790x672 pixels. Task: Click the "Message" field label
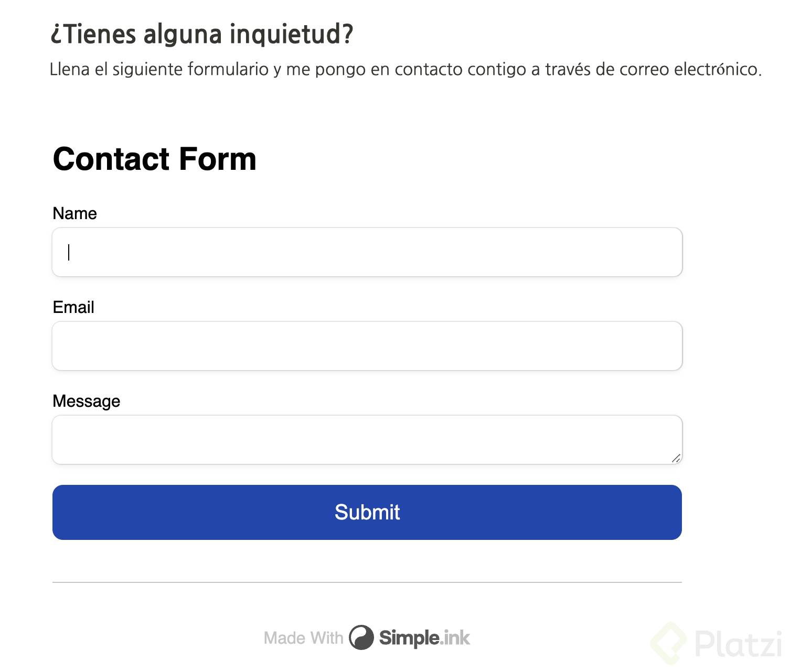click(87, 401)
